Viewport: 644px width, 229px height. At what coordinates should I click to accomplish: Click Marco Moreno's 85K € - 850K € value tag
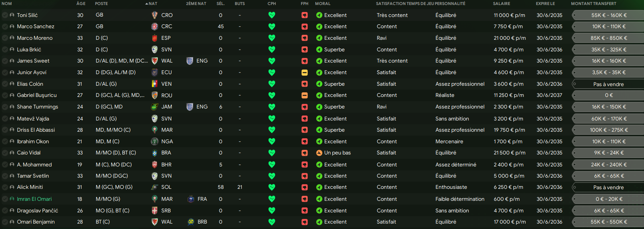coord(608,38)
